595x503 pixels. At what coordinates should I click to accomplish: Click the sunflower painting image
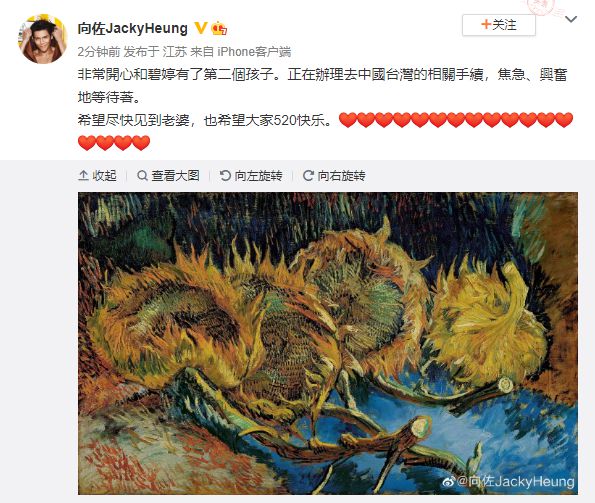(328, 343)
